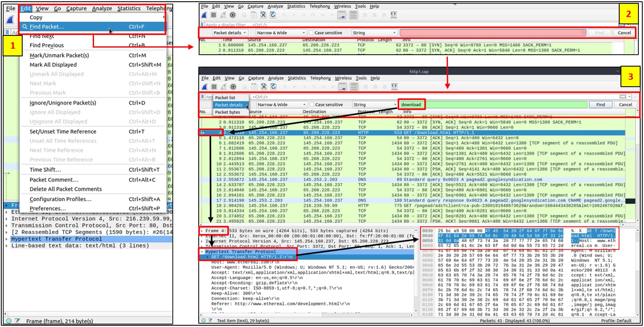Image resolution: width=644 pixels, height=327 pixels.
Task: Choose Packet bytes from the open dropdown
Action: click(230, 112)
